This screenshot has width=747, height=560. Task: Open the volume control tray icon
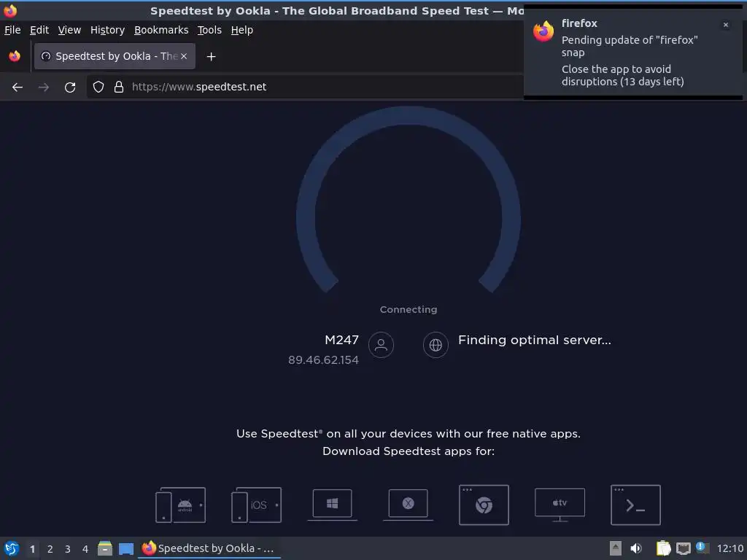pos(636,548)
